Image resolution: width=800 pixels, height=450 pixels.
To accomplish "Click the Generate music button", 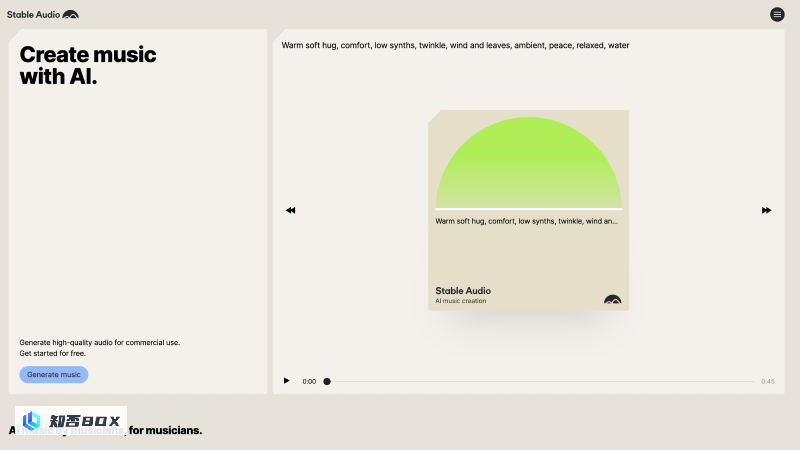I will [54, 374].
